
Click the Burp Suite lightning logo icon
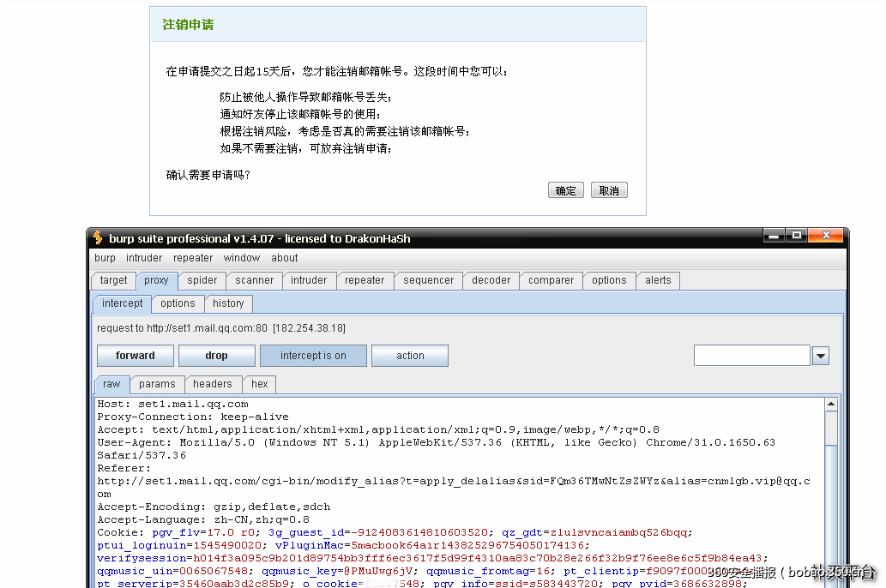pos(99,238)
